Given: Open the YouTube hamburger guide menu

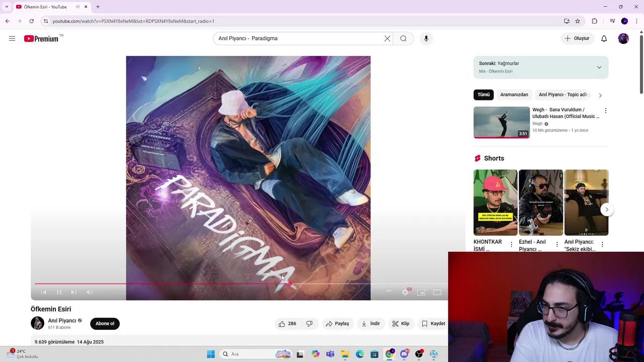Looking at the screenshot, I should coord(12,39).
